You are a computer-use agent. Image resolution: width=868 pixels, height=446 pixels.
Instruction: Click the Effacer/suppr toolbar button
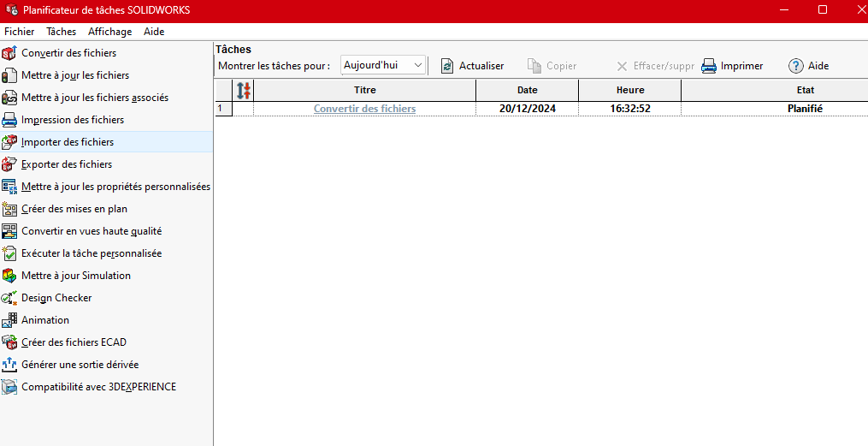(655, 66)
